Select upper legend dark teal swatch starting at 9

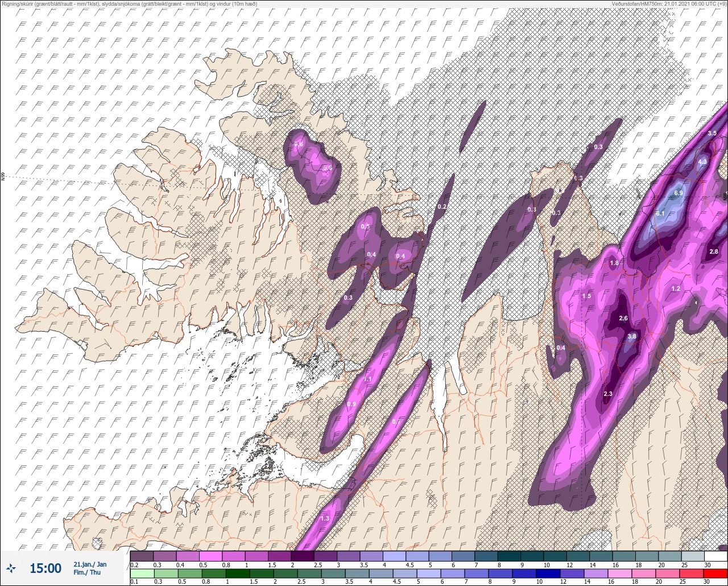click(532, 556)
